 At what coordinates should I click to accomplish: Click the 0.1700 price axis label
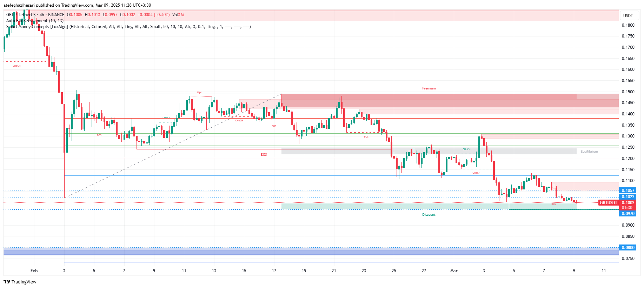pyautogui.click(x=628, y=47)
